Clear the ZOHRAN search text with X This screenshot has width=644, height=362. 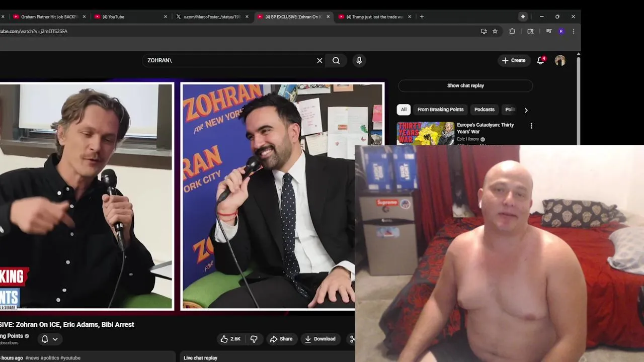(319, 60)
